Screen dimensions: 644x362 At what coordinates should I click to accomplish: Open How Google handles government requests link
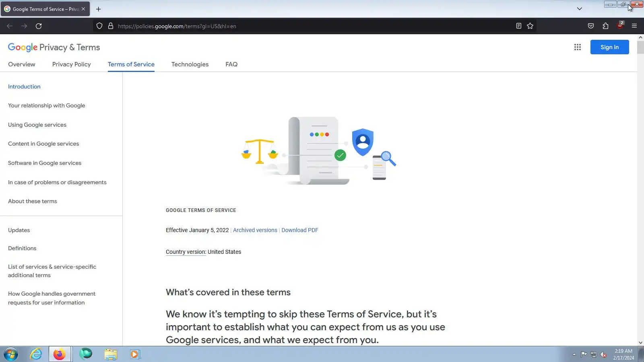(x=52, y=298)
